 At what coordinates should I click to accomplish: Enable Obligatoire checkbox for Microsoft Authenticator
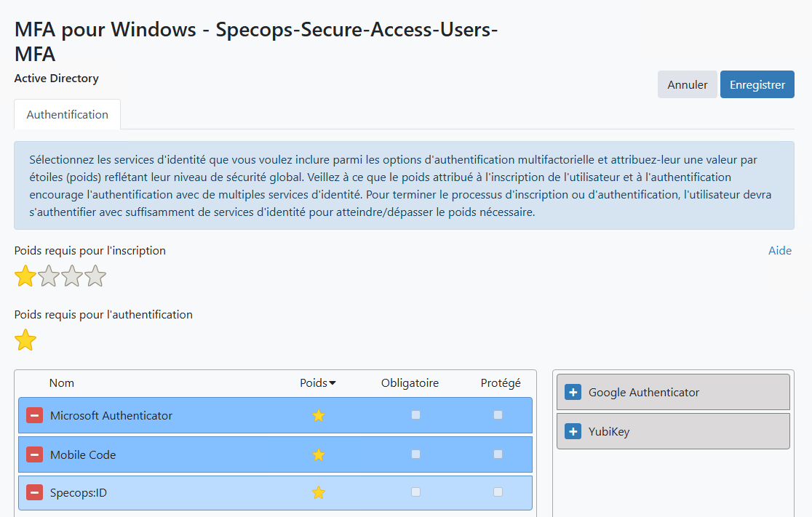415,414
